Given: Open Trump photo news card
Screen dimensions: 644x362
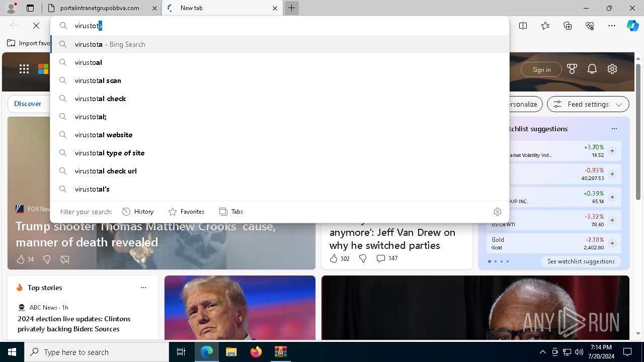Looking at the screenshot, I should (x=240, y=308).
